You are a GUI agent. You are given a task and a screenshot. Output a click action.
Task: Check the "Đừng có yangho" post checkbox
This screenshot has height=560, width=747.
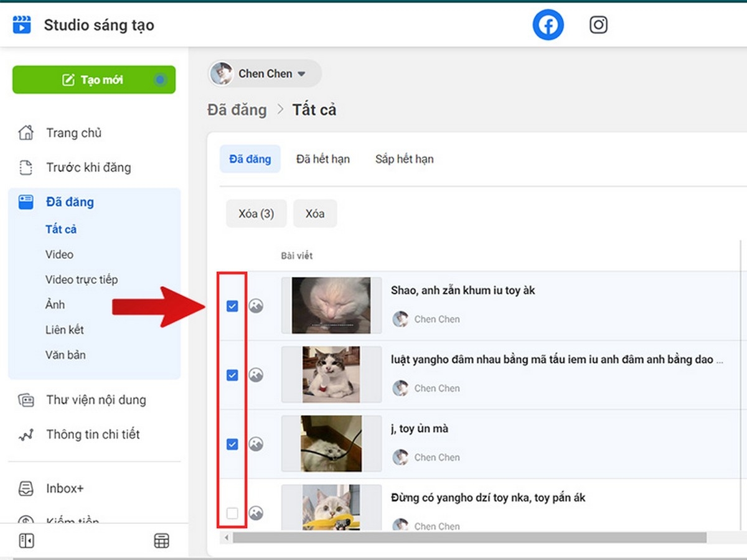[x=232, y=513]
